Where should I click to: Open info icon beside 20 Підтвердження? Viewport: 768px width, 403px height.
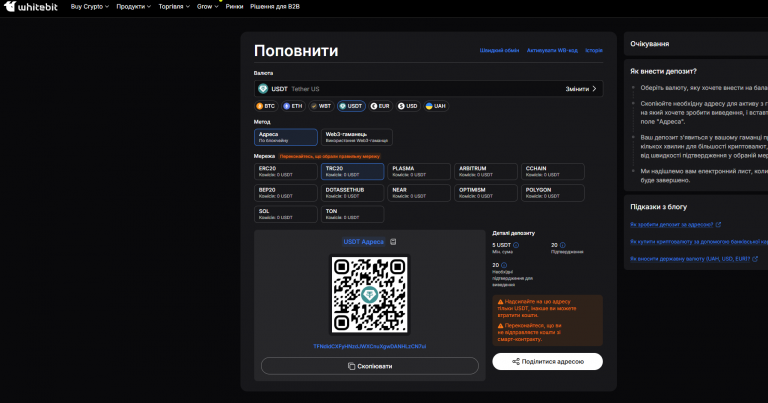coord(562,245)
